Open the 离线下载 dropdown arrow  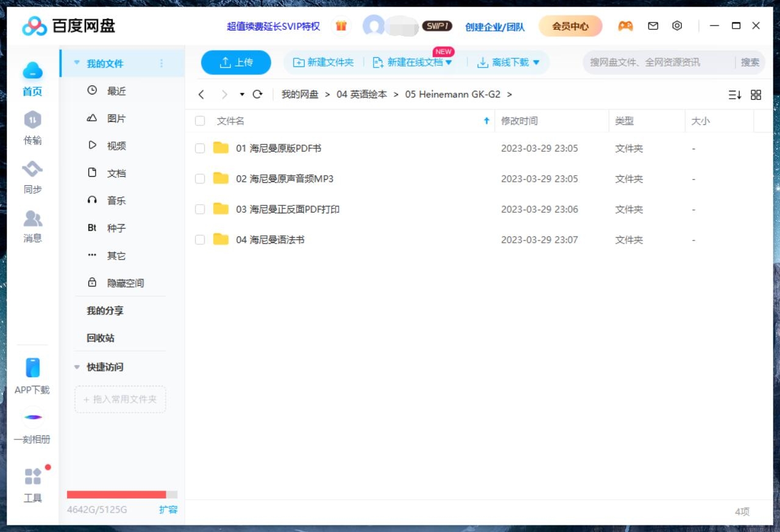535,62
